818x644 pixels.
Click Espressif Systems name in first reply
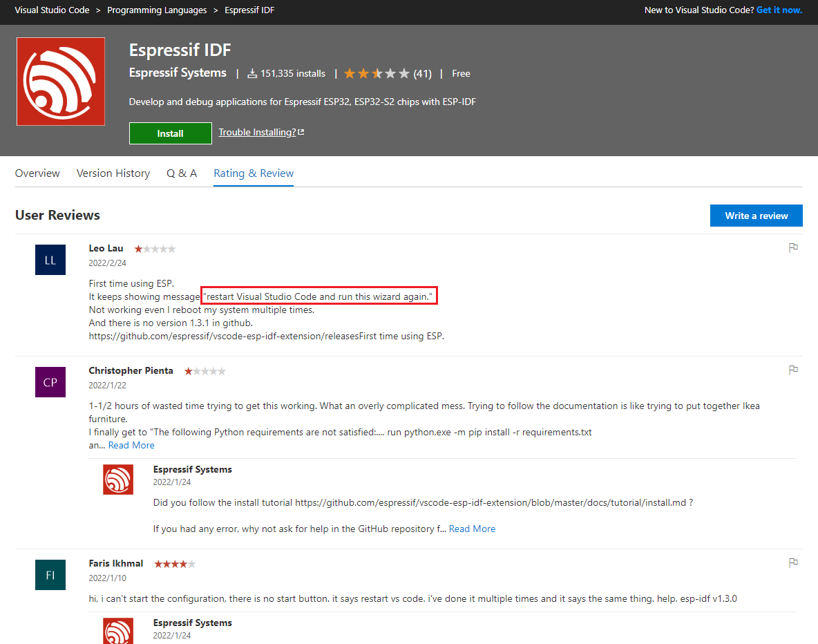tap(193, 469)
